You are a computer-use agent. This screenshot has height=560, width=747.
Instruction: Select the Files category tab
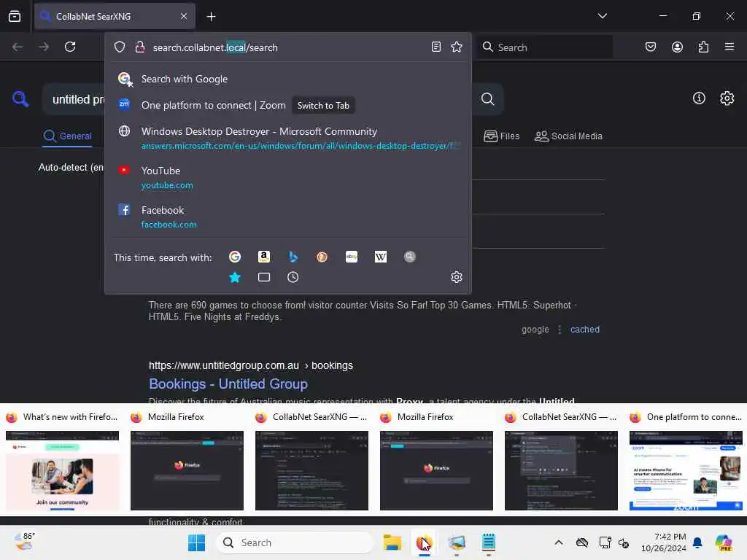point(501,136)
